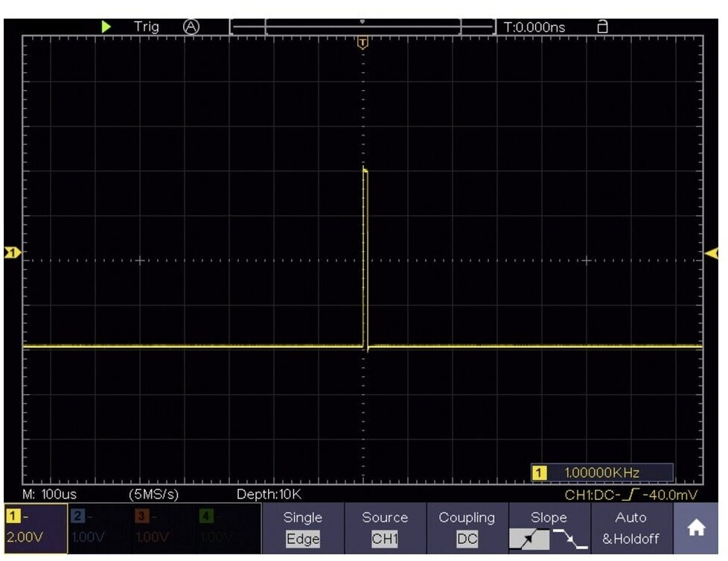Tap the lock icon in the top bar
The width and height of the screenshot is (728, 561).
pos(602,27)
